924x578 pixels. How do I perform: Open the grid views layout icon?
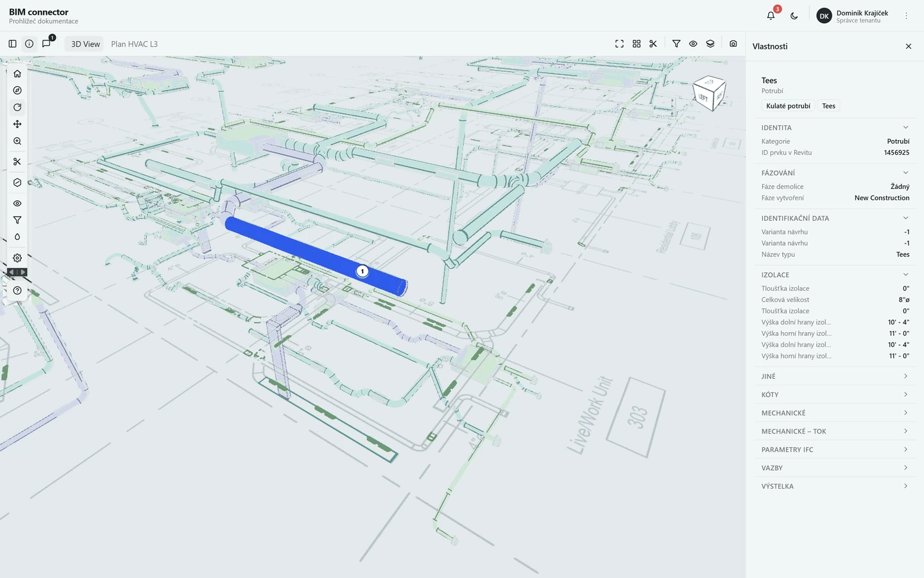[637, 44]
